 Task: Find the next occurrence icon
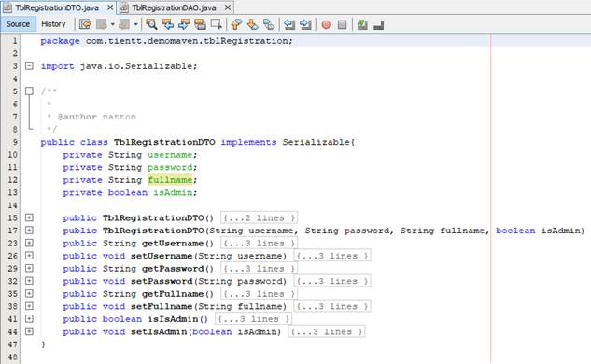click(184, 24)
